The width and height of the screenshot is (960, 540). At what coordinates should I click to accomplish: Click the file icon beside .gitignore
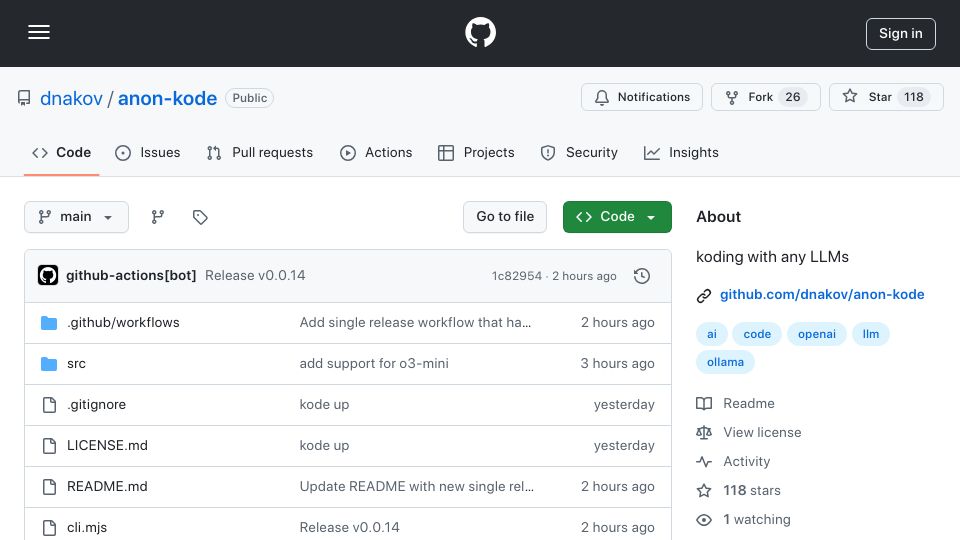[49, 405]
